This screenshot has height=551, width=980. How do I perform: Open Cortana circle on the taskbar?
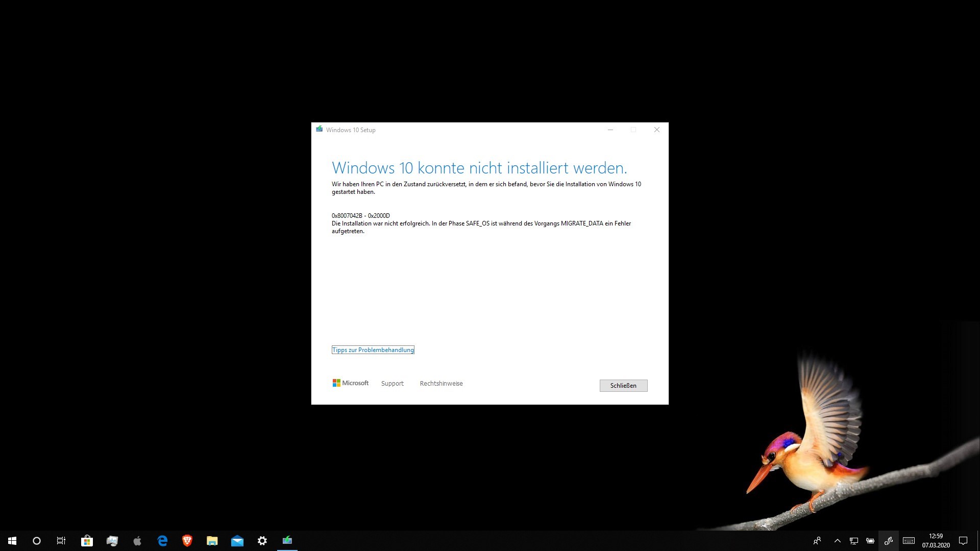point(37,541)
